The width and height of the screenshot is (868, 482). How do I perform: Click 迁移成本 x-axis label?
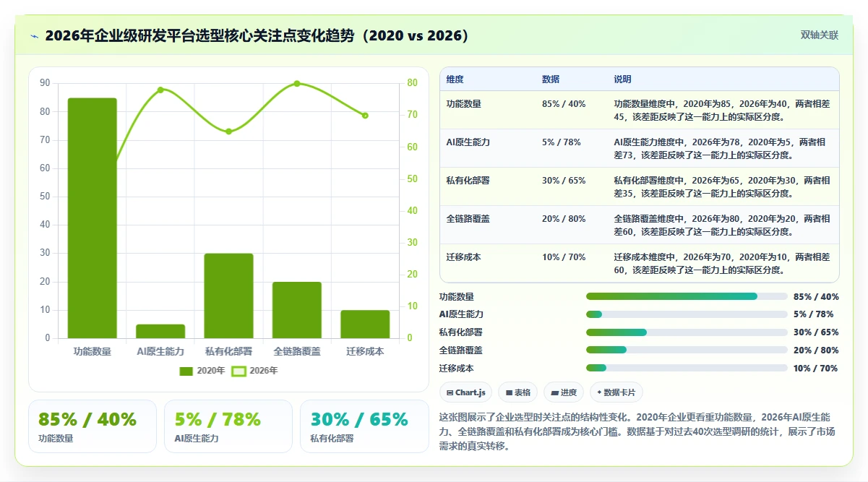pyautogui.click(x=365, y=352)
